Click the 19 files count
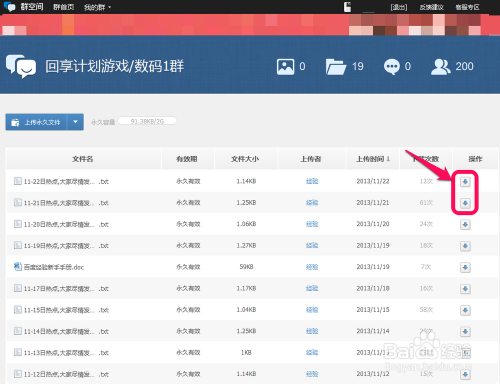Screen dimensions: 500x384 [358, 66]
